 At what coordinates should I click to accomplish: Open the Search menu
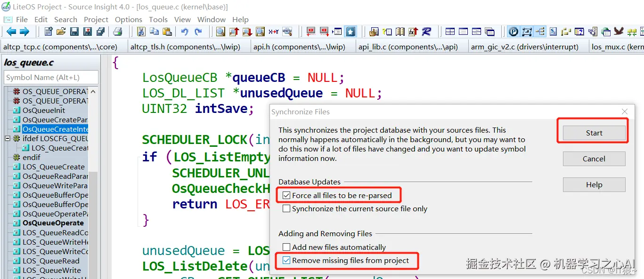coord(65,19)
